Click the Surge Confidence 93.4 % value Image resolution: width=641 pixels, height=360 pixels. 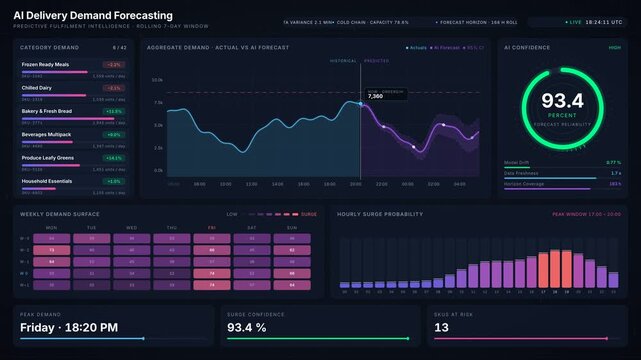(247, 327)
